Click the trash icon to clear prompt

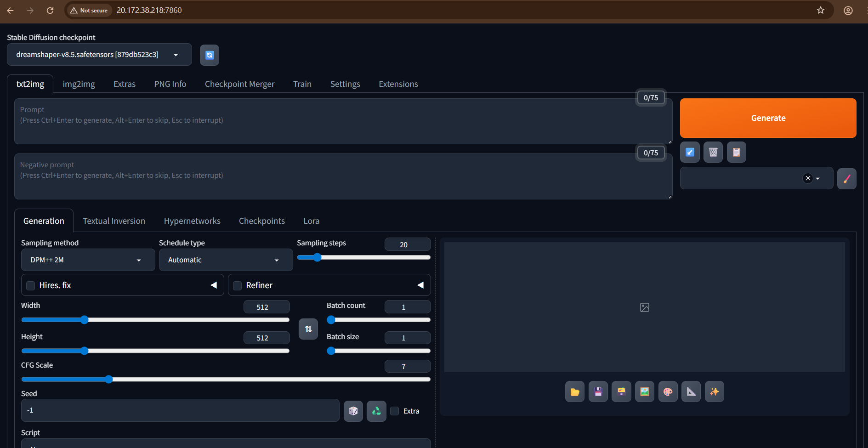[713, 152]
